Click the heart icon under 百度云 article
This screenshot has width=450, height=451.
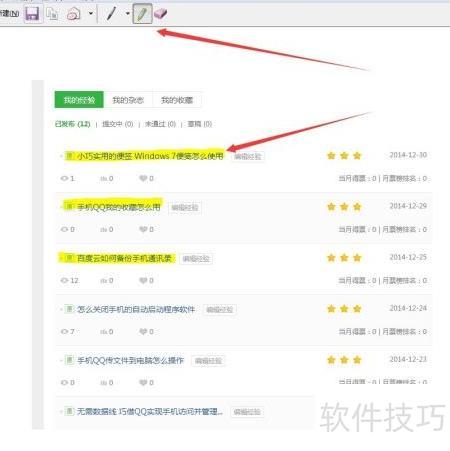pyautogui.click(x=143, y=280)
